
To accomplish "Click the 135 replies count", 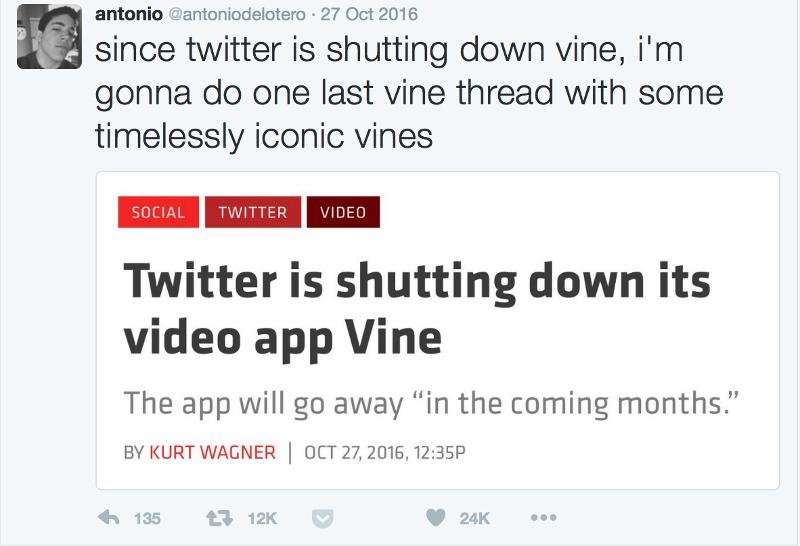I will pos(147,518).
